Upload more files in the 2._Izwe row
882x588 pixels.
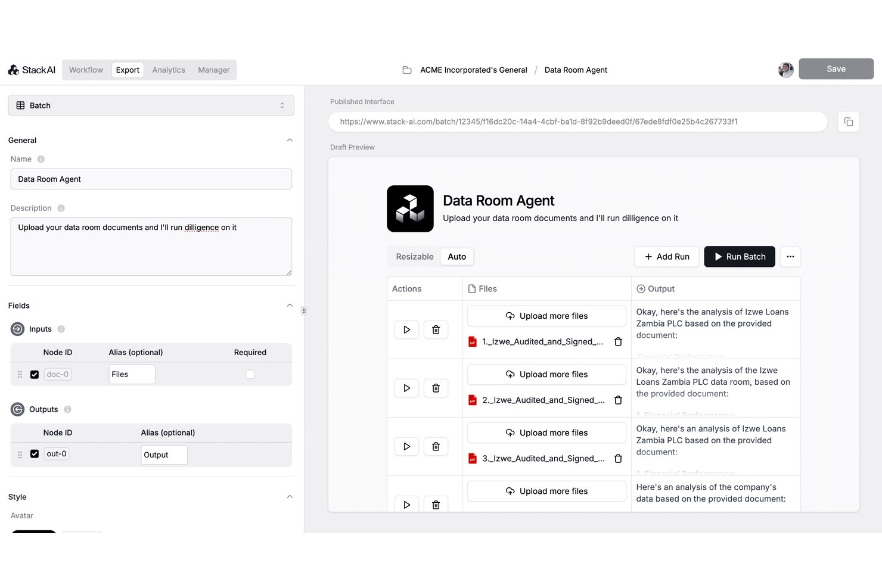click(546, 374)
